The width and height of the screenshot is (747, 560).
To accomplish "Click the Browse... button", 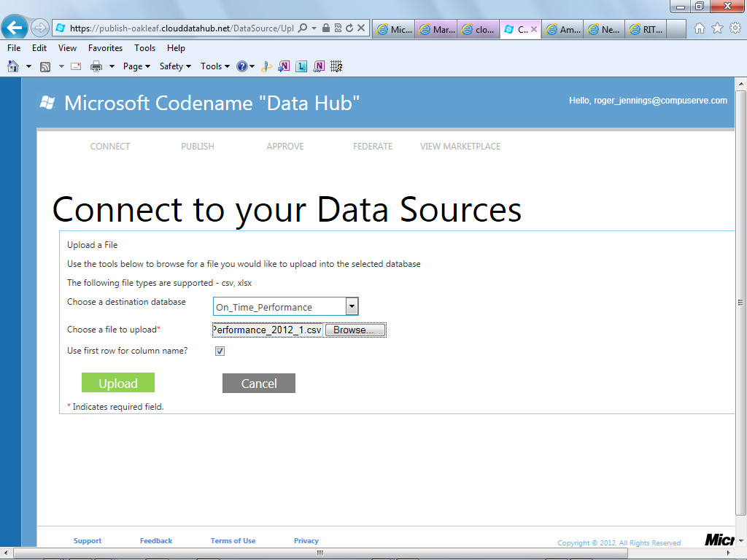I will [x=355, y=330].
